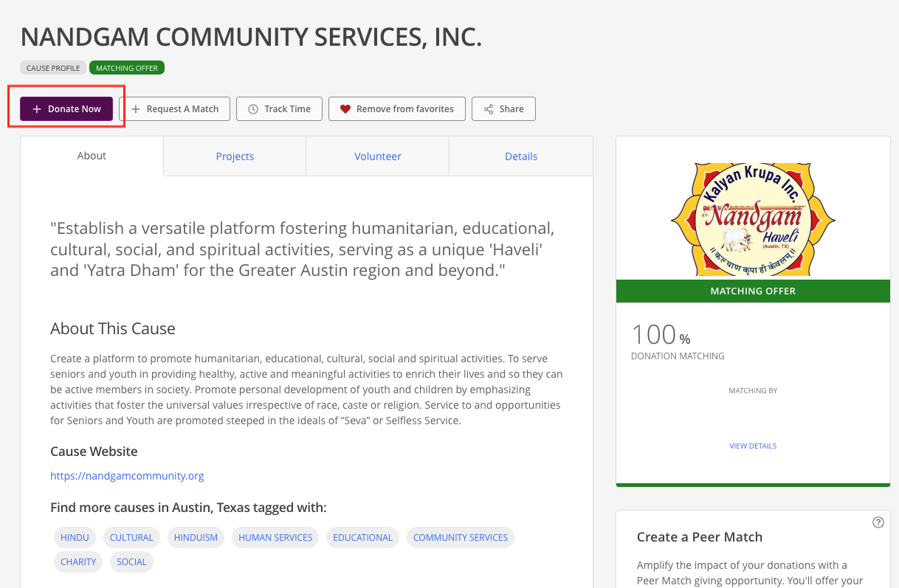Select the CHARITY tag chip
899x588 pixels.
(78, 562)
